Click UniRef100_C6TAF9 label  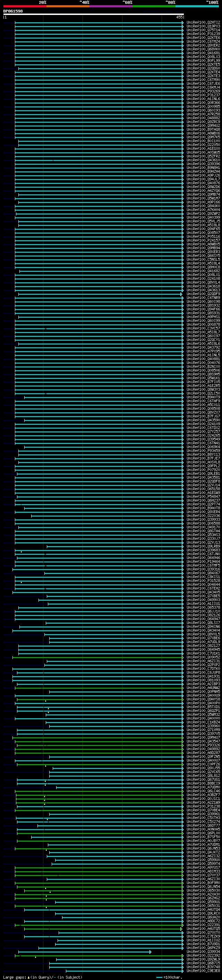coord(203,401)
